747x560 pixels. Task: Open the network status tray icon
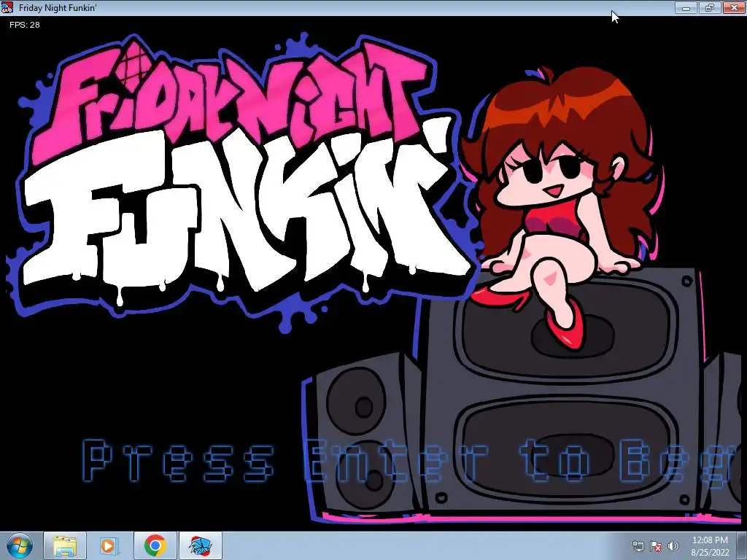click(638, 546)
